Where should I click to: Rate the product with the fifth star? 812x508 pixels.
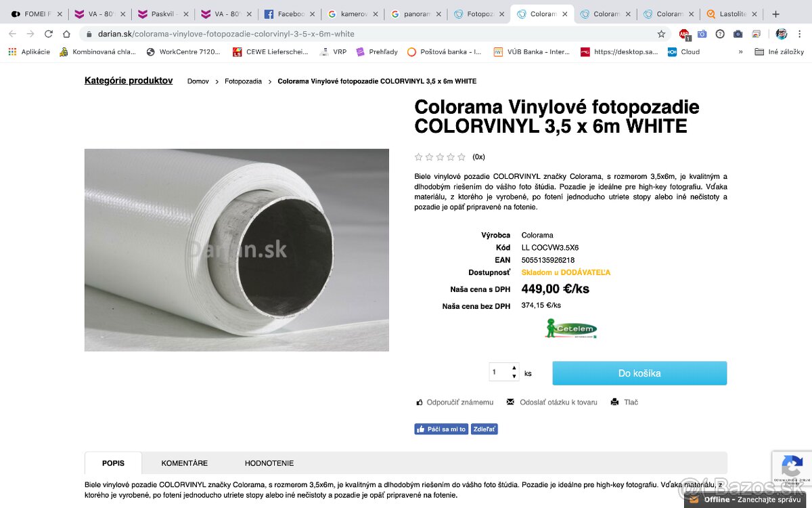coord(461,157)
